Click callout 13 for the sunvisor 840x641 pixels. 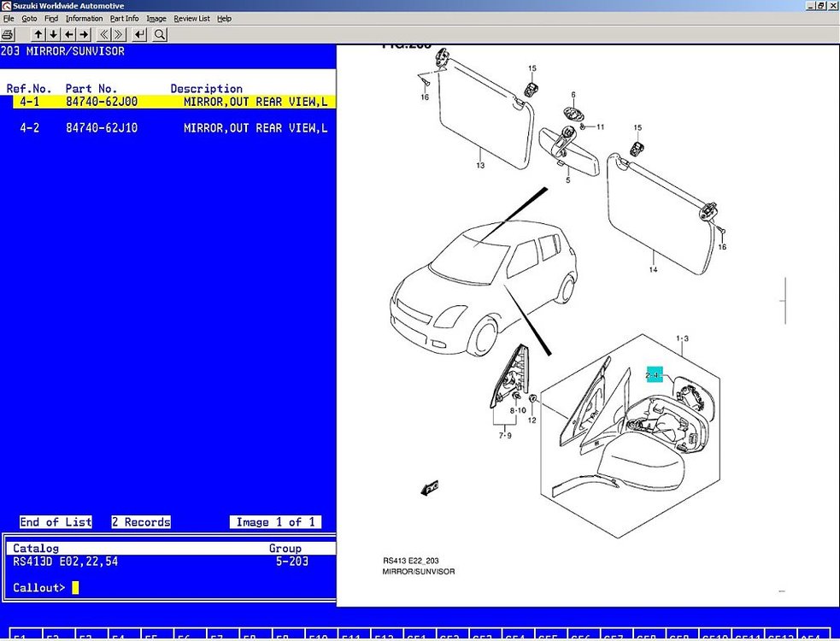tap(480, 165)
